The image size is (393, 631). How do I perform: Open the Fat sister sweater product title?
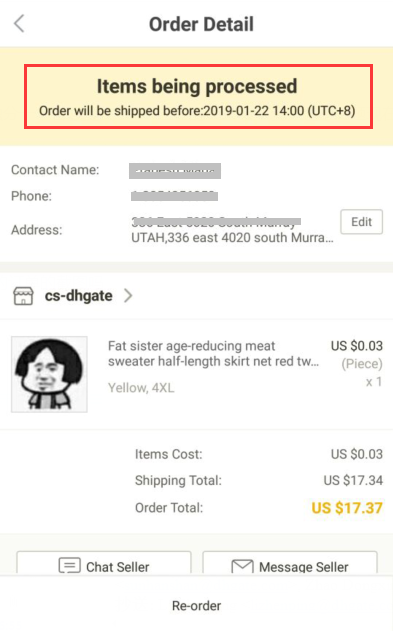(213, 353)
